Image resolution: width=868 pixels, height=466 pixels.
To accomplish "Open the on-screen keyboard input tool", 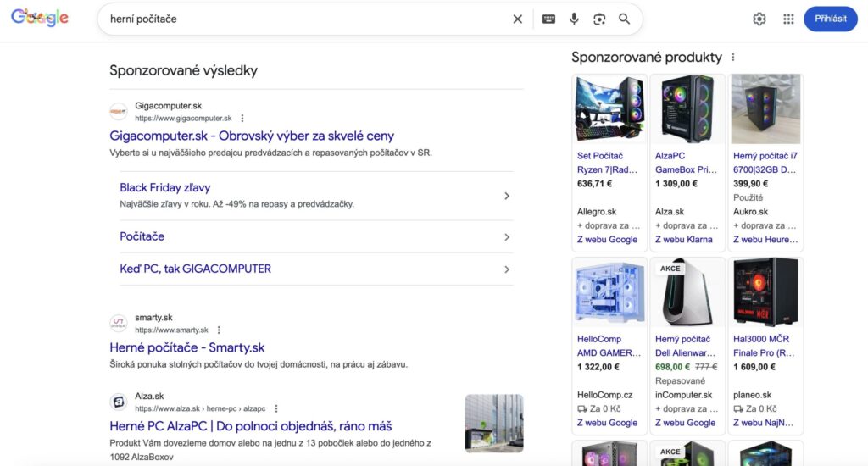I will (x=548, y=19).
